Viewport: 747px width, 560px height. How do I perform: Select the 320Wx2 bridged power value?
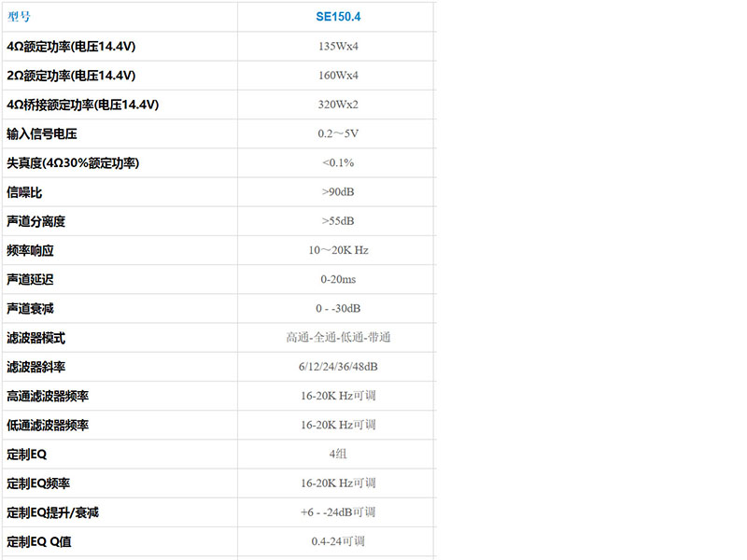coord(338,105)
